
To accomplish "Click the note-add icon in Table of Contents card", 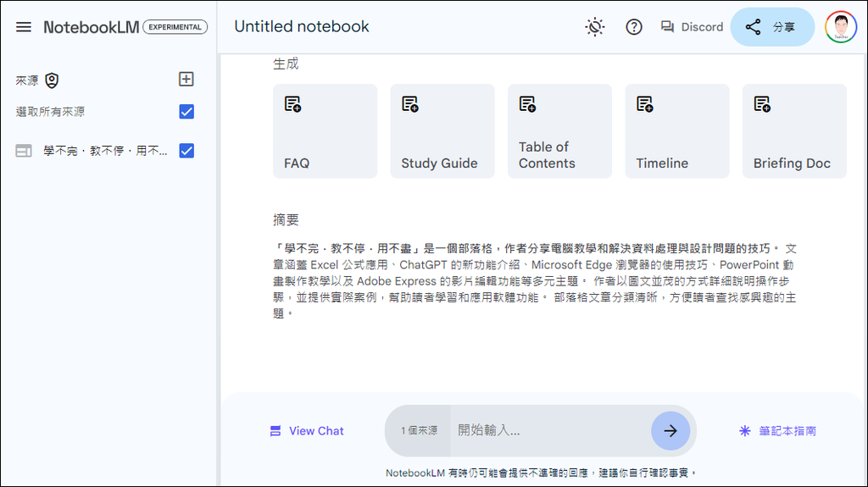I will [x=527, y=104].
